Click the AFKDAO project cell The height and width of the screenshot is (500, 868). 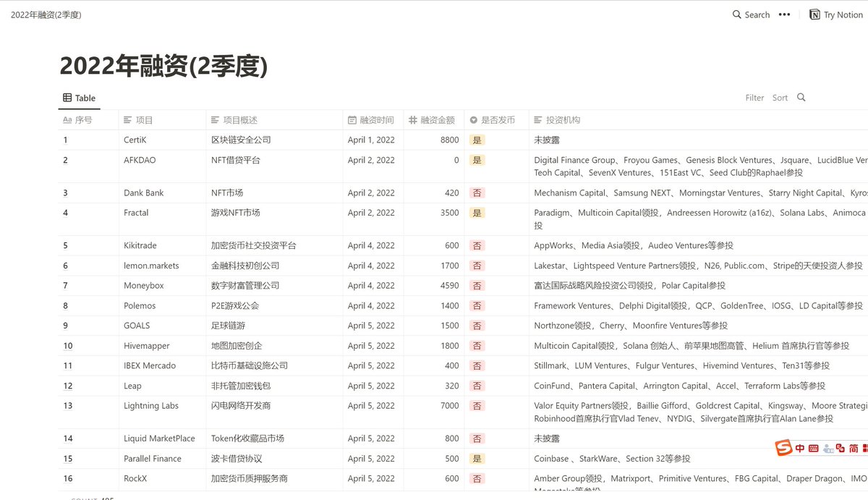(162, 166)
